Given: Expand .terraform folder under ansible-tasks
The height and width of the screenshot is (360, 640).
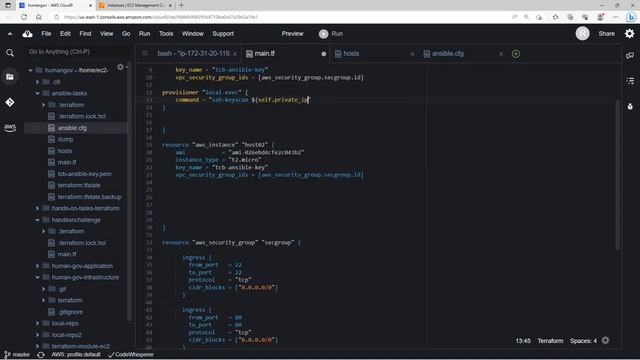Looking at the screenshot, I should (x=44, y=105).
